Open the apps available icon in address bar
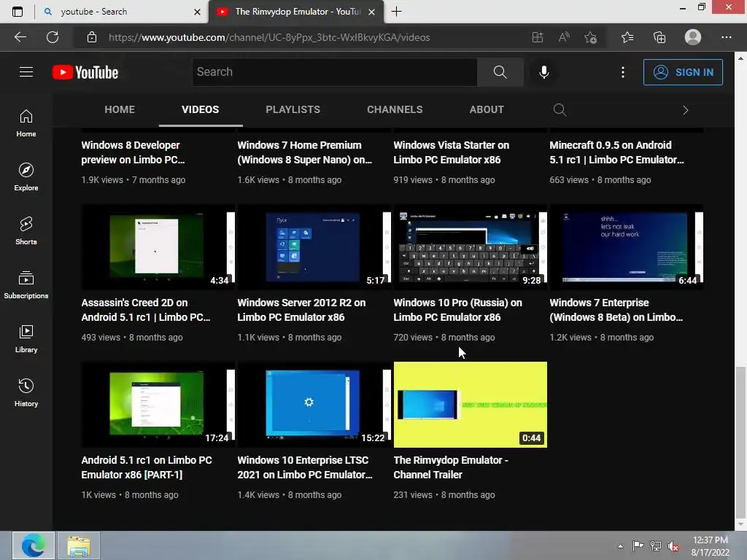The image size is (747, 560). pyautogui.click(x=538, y=37)
